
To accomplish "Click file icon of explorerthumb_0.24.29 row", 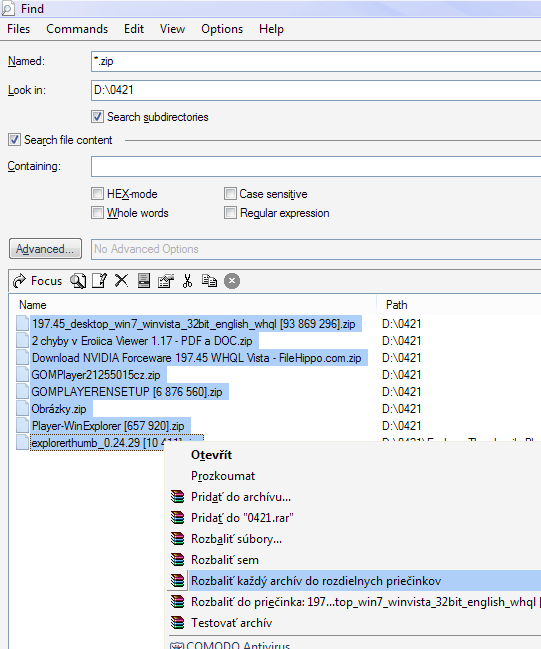I will [22, 443].
